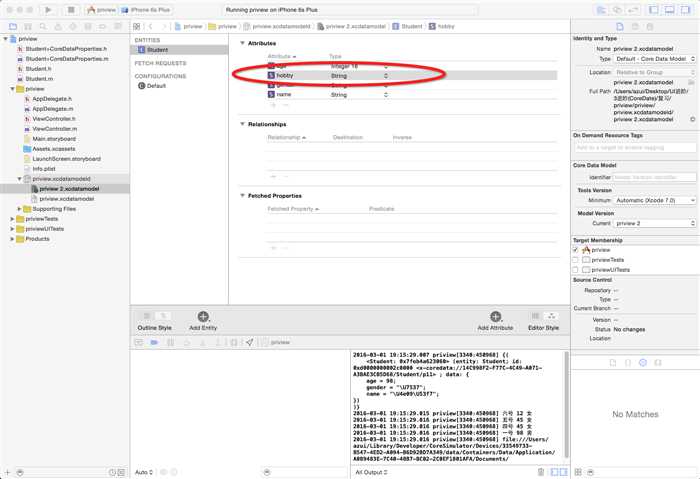Toggle priviewUITests target membership checkbox
The height and width of the screenshot is (479, 700).
point(575,270)
